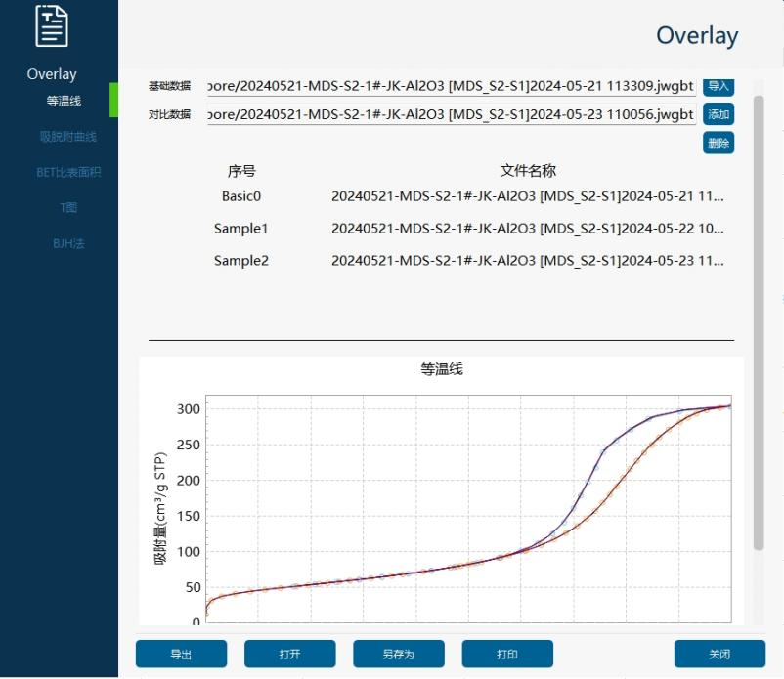
Task: Click the 添加 add button
Action: point(718,114)
